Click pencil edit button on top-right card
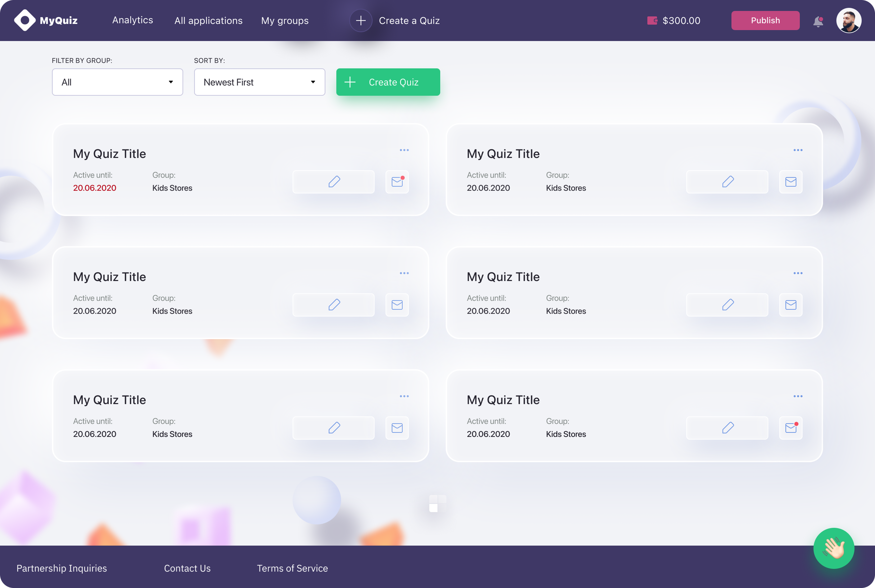 point(727,182)
